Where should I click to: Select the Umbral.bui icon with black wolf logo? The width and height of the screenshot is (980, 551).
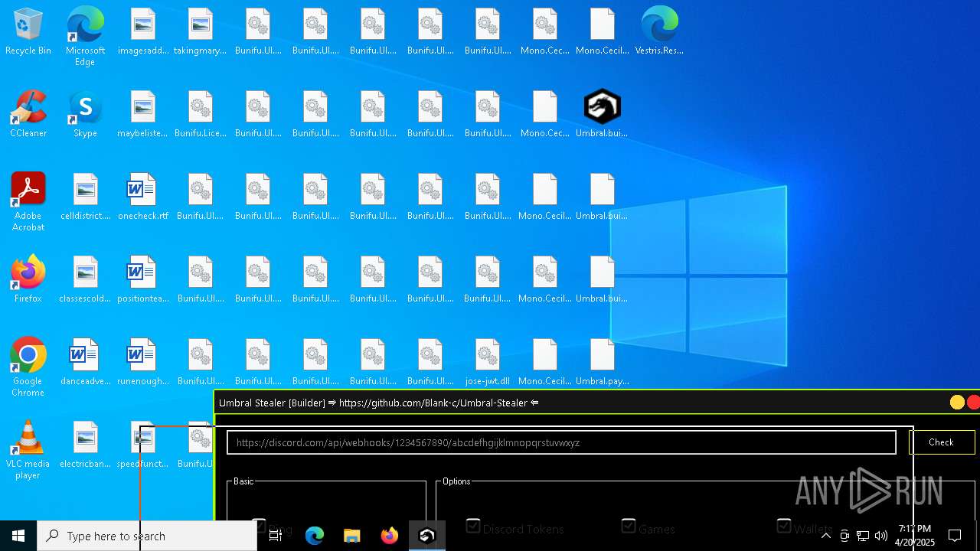tap(602, 115)
